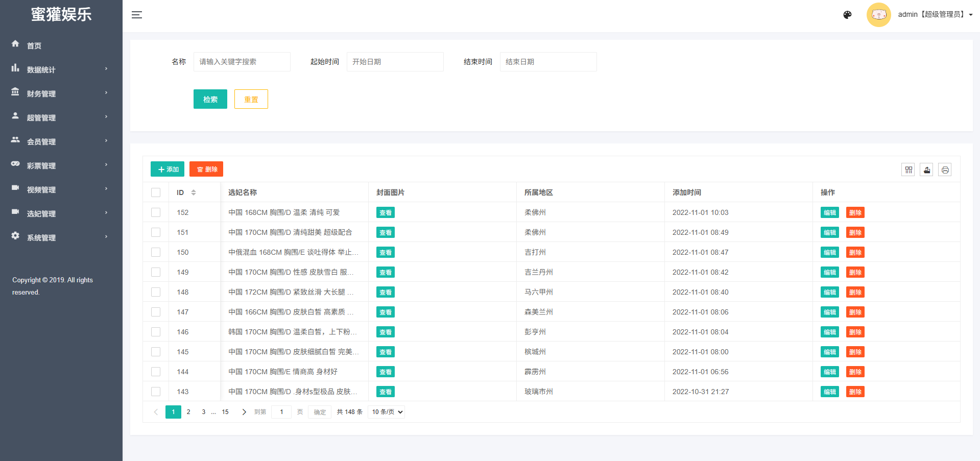Click the table print icon
The image size is (980, 461).
click(x=945, y=170)
